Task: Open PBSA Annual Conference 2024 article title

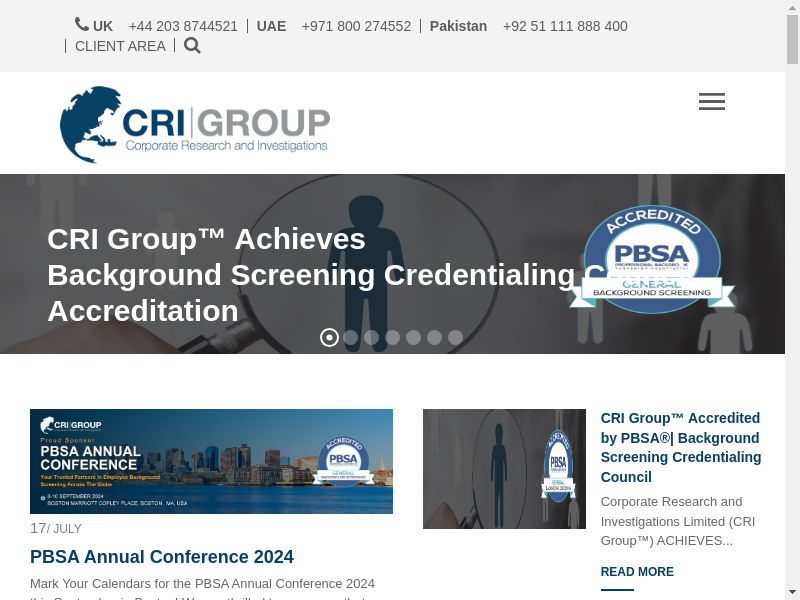Action: 162,557
